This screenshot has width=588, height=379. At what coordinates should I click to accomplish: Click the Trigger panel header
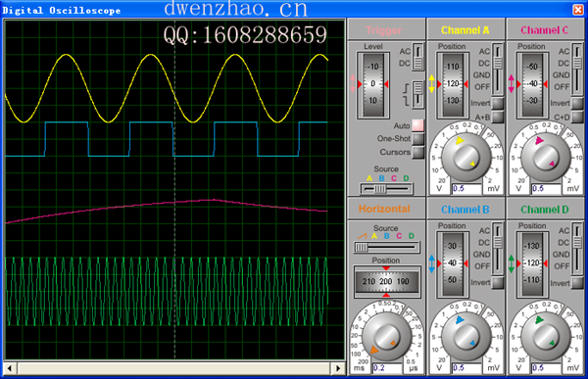point(383,30)
